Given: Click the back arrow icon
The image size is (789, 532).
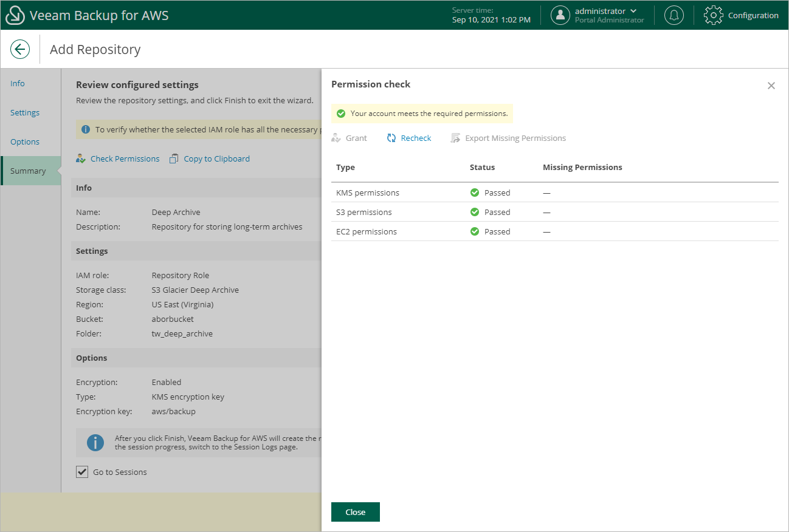Looking at the screenshot, I should tap(20, 49).
